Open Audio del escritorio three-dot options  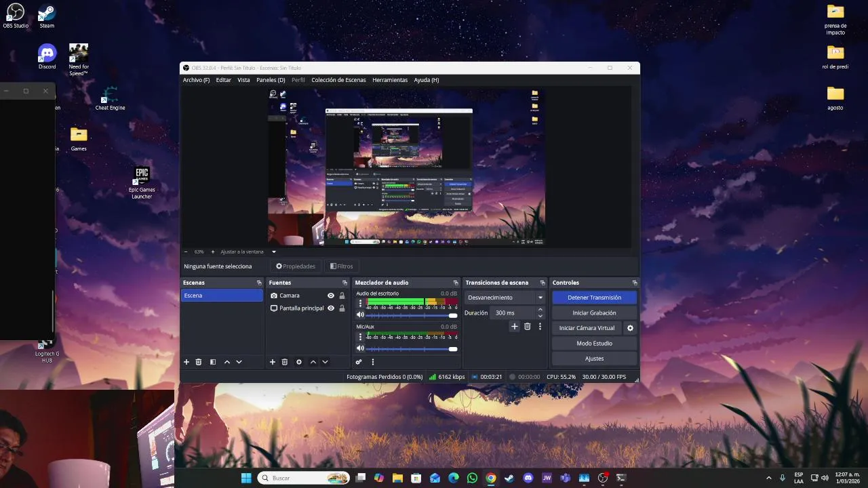[x=360, y=303]
